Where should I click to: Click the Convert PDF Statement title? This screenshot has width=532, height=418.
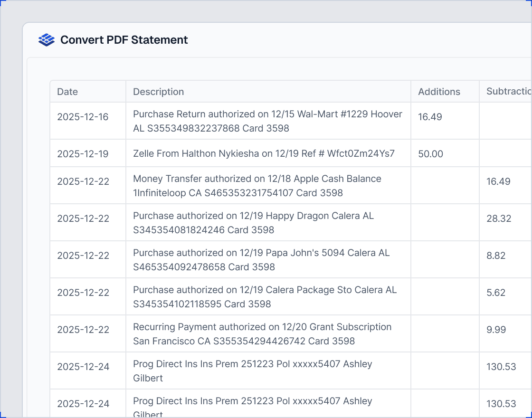click(x=124, y=40)
